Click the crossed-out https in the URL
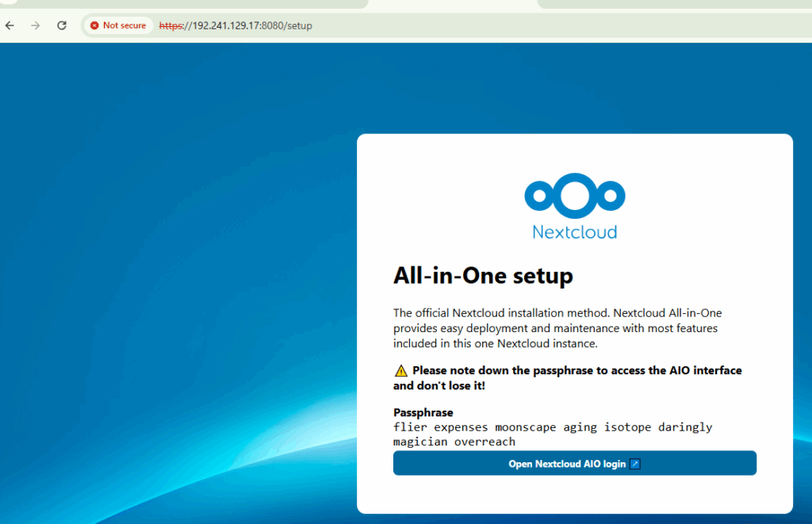The width and height of the screenshot is (812, 524). click(170, 25)
